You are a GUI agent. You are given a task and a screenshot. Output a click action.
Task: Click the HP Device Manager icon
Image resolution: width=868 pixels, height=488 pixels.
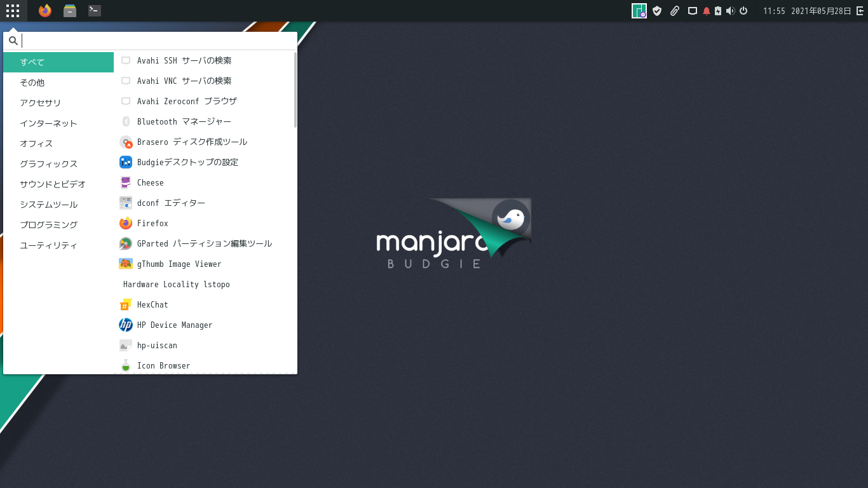(x=126, y=325)
